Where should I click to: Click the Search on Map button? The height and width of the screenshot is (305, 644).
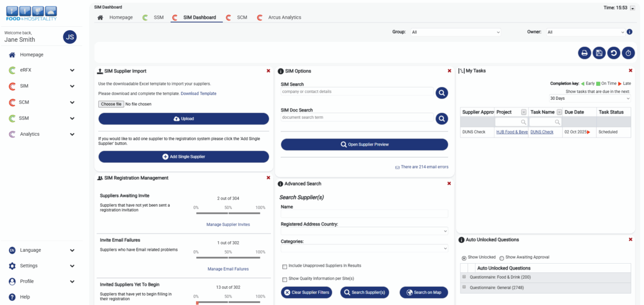[423, 293]
